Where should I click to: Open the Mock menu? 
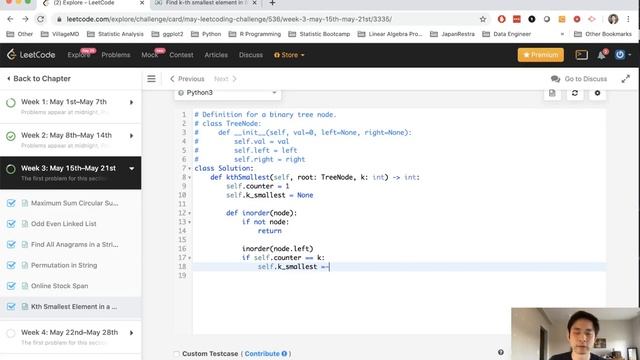pyautogui.click(x=150, y=55)
